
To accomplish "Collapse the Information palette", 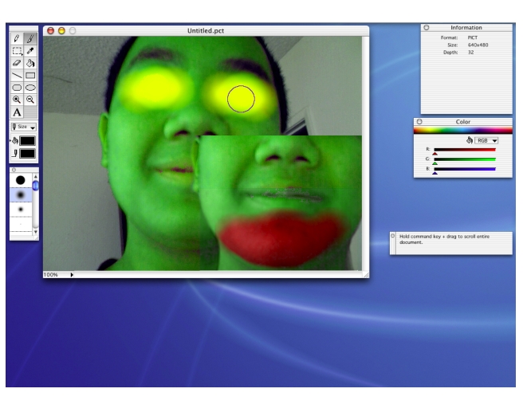I will pyautogui.click(x=427, y=28).
